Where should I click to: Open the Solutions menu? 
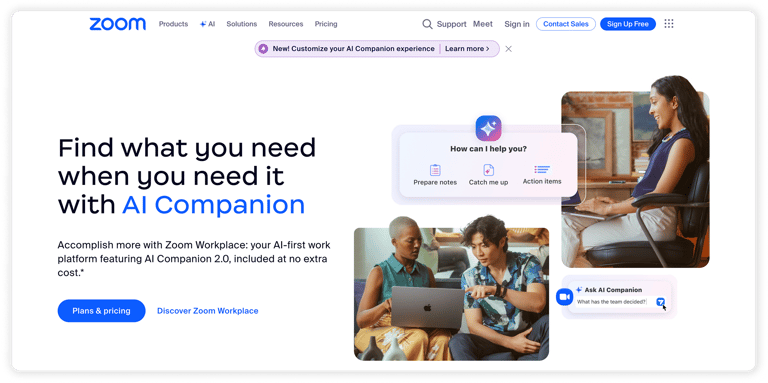241,24
